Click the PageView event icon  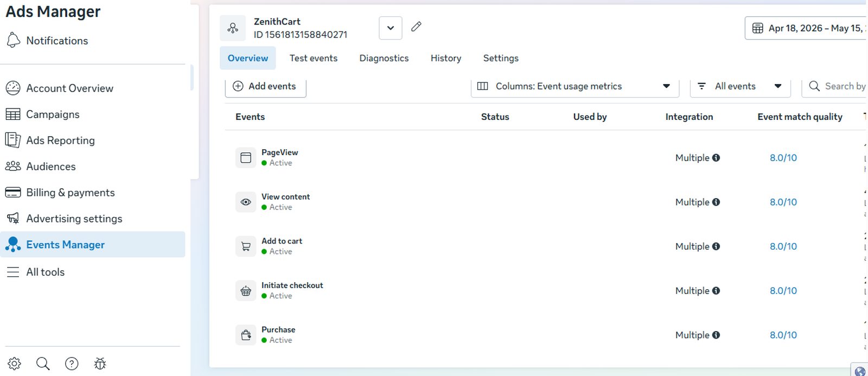click(246, 158)
